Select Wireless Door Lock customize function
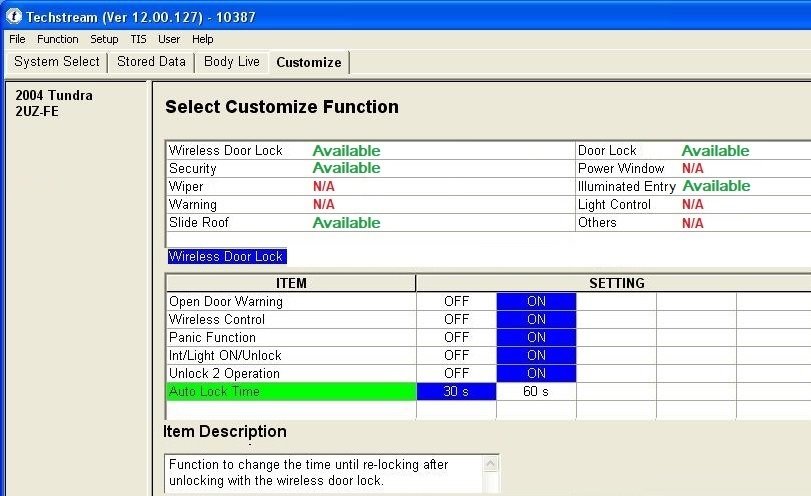 click(370, 151)
